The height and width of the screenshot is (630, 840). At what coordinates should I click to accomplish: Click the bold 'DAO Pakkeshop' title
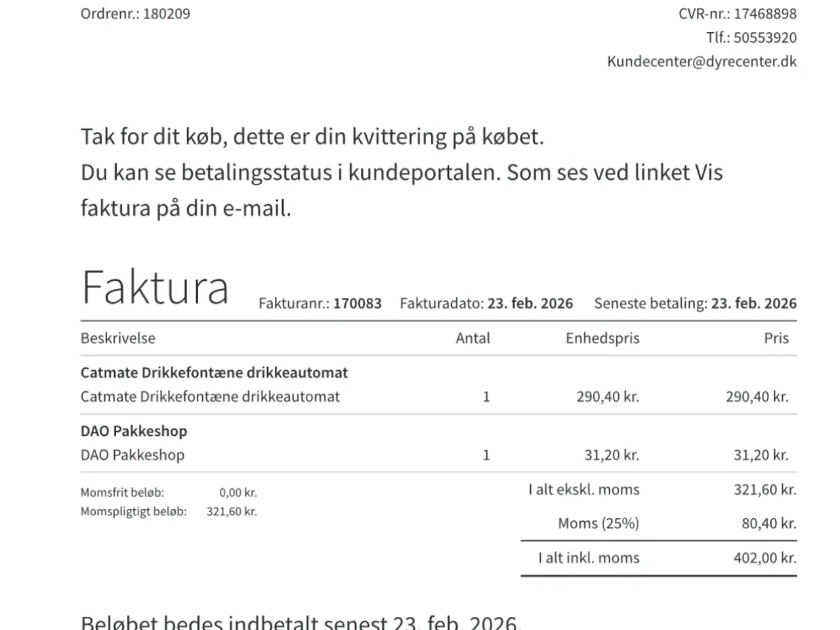(x=134, y=431)
